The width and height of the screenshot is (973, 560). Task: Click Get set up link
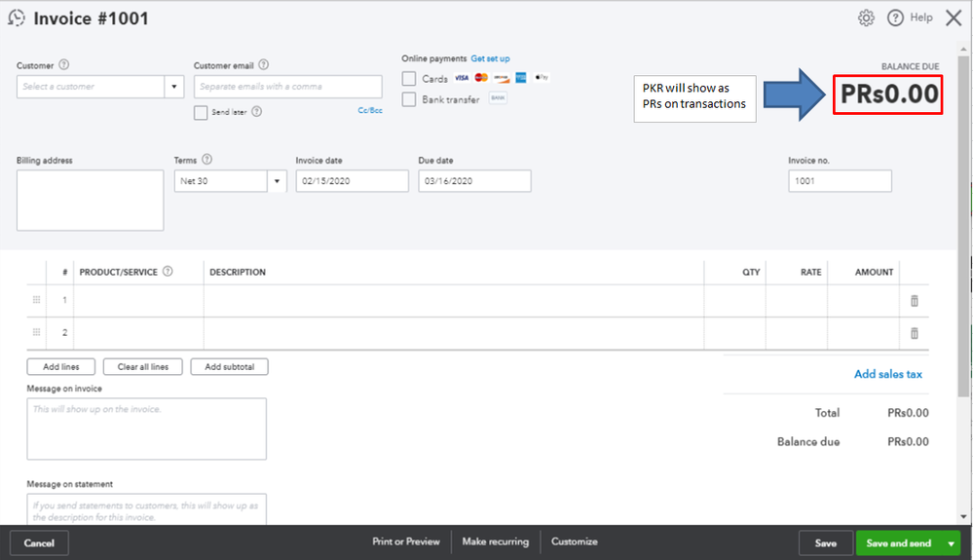point(490,58)
